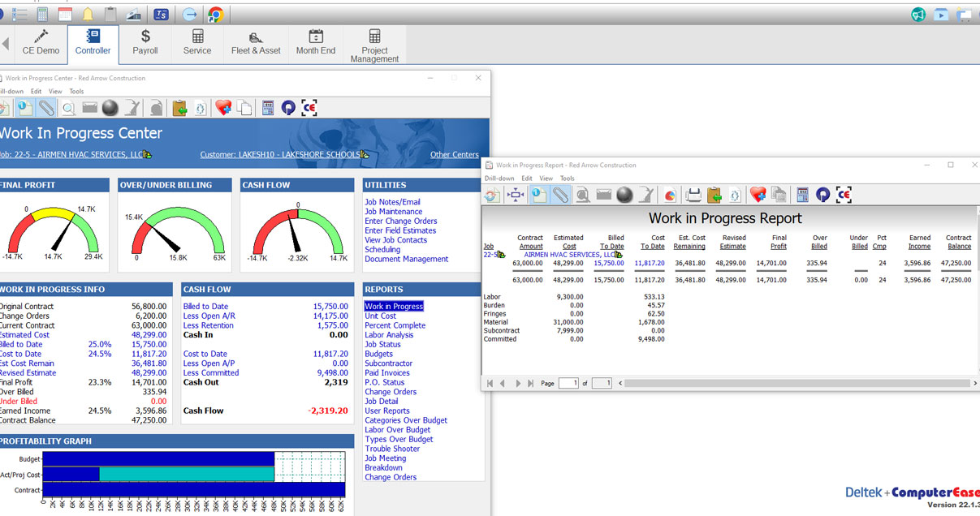The width and height of the screenshot is (980, 516).
Task: Open the Tools menu in Work in Progress Center
Action: click(76, 92)
